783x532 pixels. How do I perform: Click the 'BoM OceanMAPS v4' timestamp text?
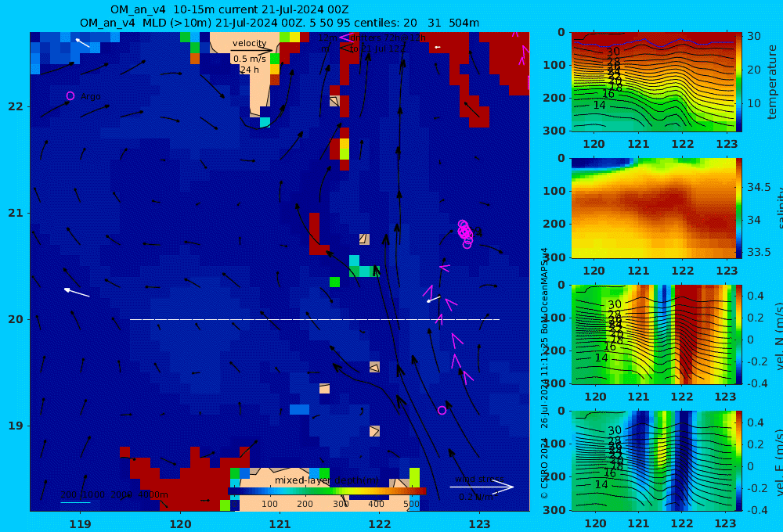pos(544,291)
